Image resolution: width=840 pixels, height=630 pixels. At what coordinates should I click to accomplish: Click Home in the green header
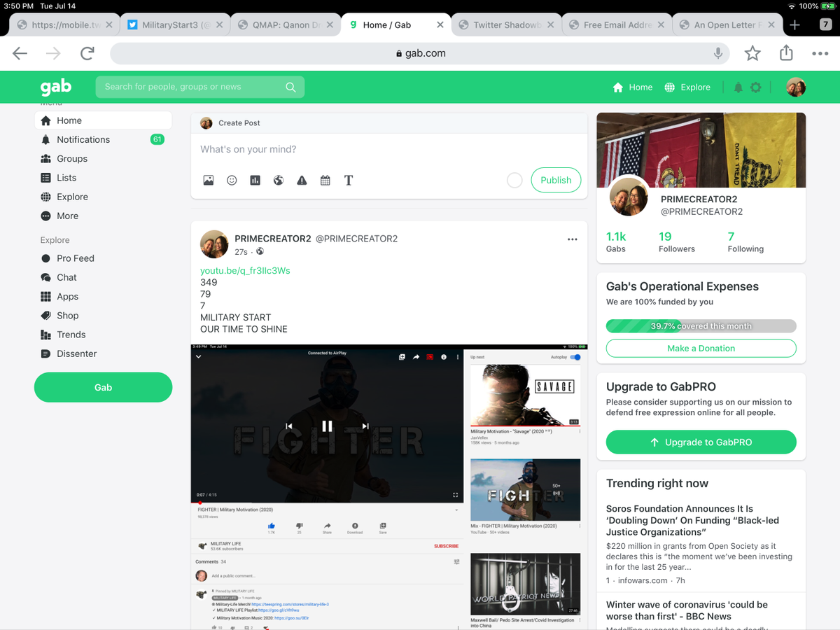pos(633,87)
